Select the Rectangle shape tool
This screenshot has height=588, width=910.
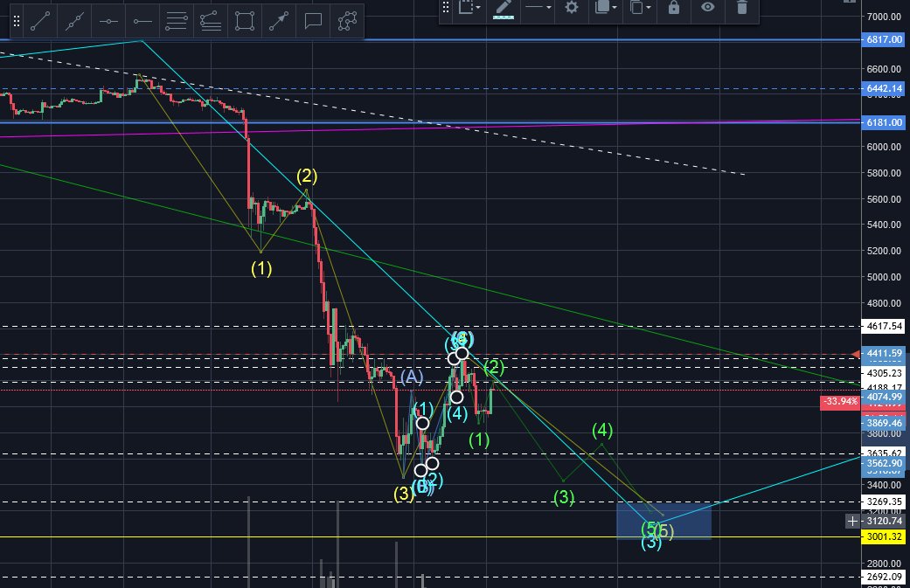pyautogui.click(x=245, y=22)
